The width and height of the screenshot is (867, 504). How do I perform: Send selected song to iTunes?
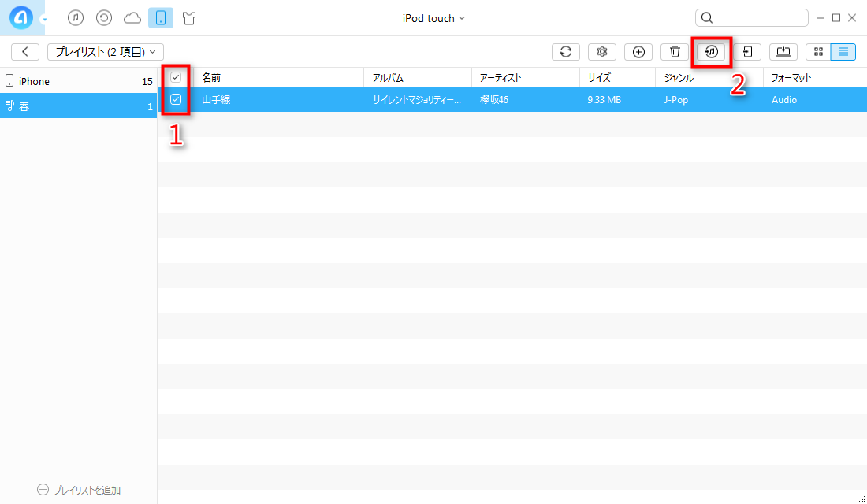(x=711, y=51)
